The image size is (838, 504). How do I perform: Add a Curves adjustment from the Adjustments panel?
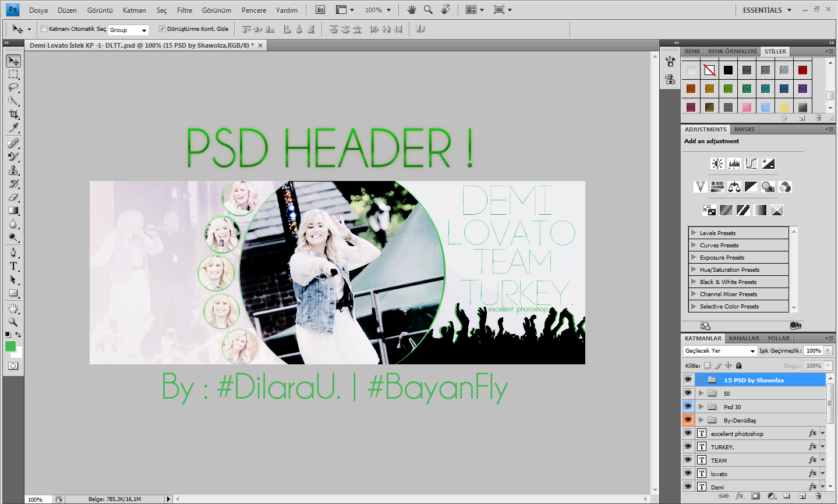click(x=751, y=164)
